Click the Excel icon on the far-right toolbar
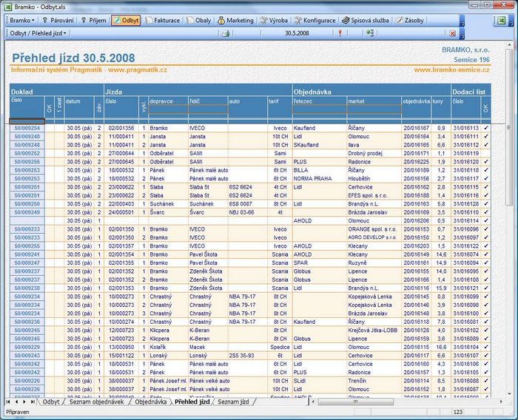The height and width of the screenshot is (420, 518). 502,21
